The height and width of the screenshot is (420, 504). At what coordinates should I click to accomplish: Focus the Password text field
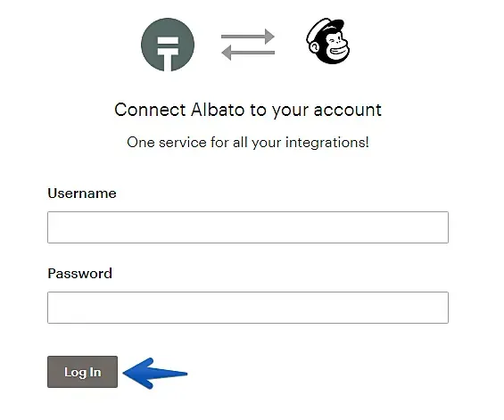click(x=248, y=308)
